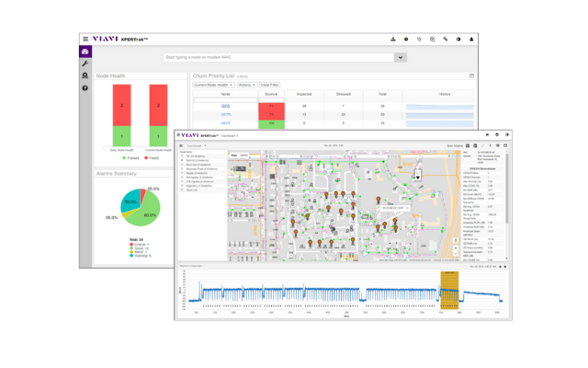Click list icon beside Downstream dropdown
The width and height of the screenshot is (588, 368).
tap(181, 145)
